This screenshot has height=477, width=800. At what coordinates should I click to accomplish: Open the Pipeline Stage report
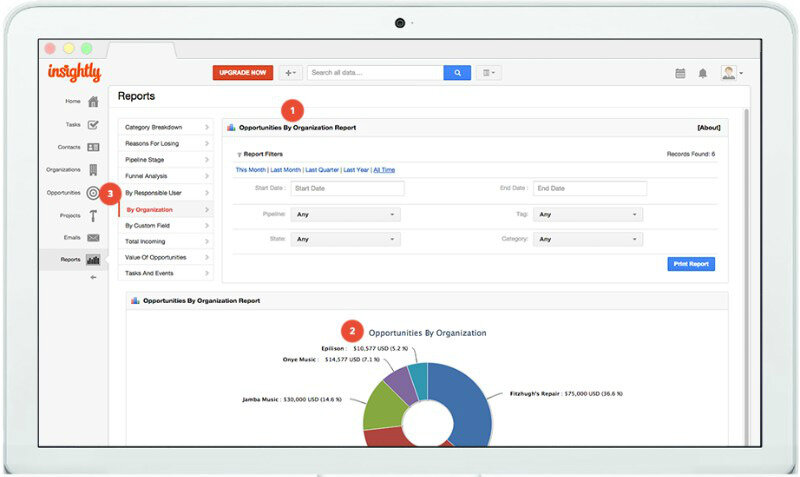point(165,160)
